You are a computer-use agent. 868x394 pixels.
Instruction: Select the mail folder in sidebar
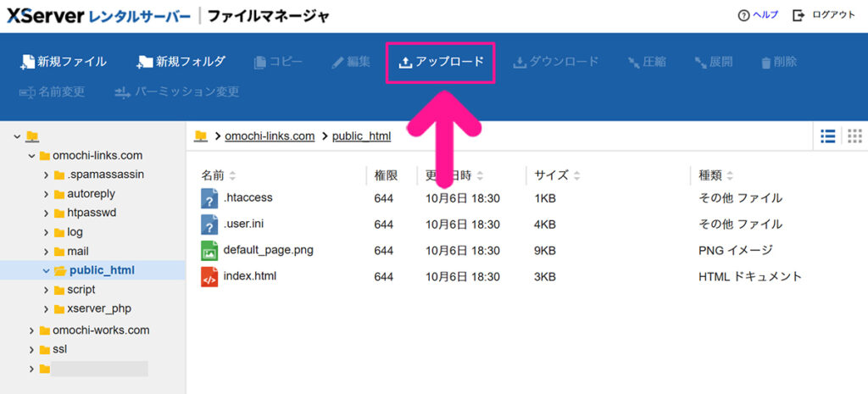tap(77, 251)
